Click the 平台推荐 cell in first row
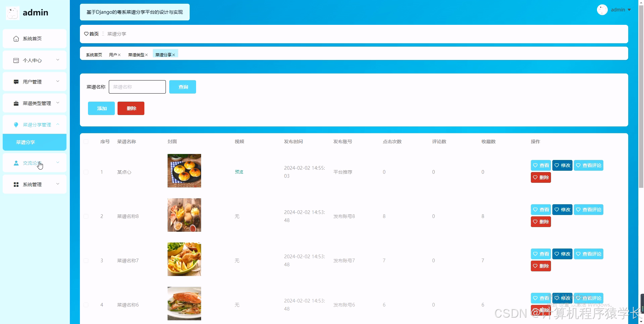Viewport: 644px width, 324px height. 343,172
